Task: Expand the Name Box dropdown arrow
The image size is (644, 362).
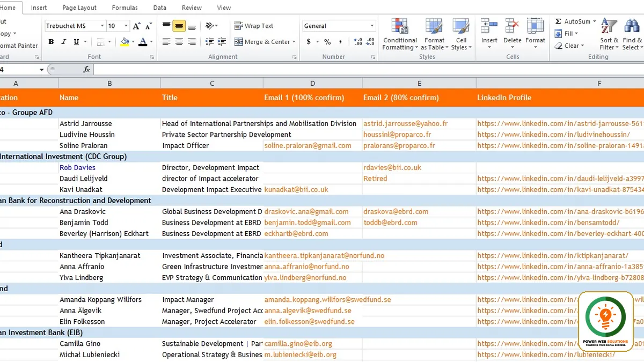Action: 42,70
